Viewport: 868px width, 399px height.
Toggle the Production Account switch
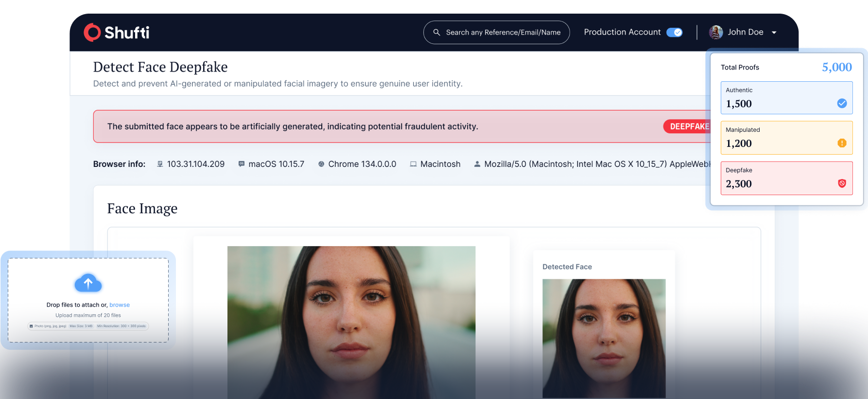pyautogui.click(x=674, y=33)
